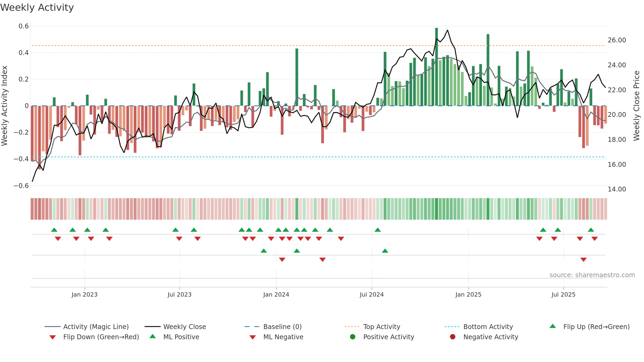This screenshot has width=644, height=362.
Task: Click the Weekly Activity Index axis title
Action: tap(4, 106)
